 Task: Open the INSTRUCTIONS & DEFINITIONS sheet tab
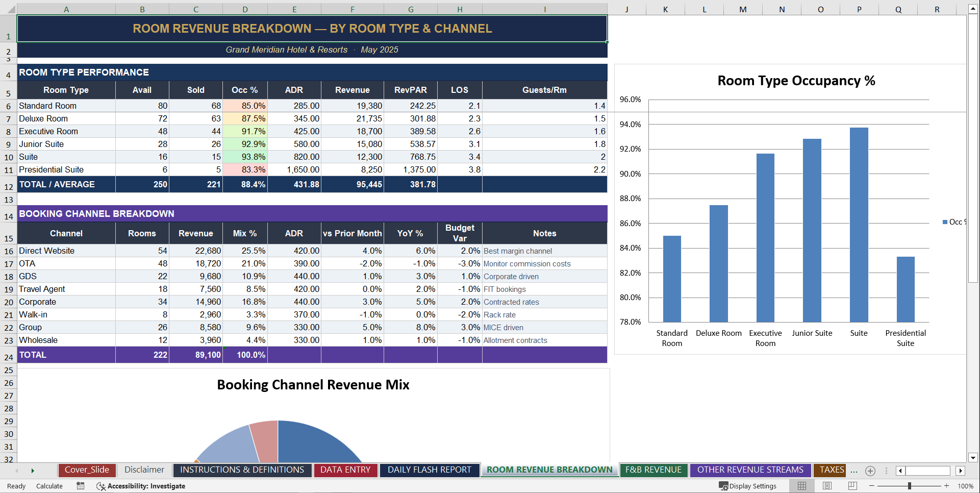point(242,470)
